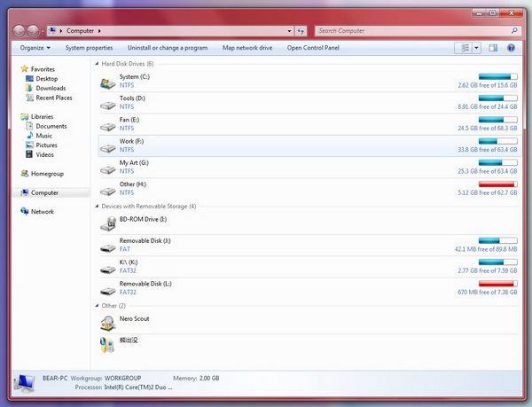Click Uninstall or change a program
Image resolution: width=532 pixels, height=407 pixels.
[x=168, y=48]
